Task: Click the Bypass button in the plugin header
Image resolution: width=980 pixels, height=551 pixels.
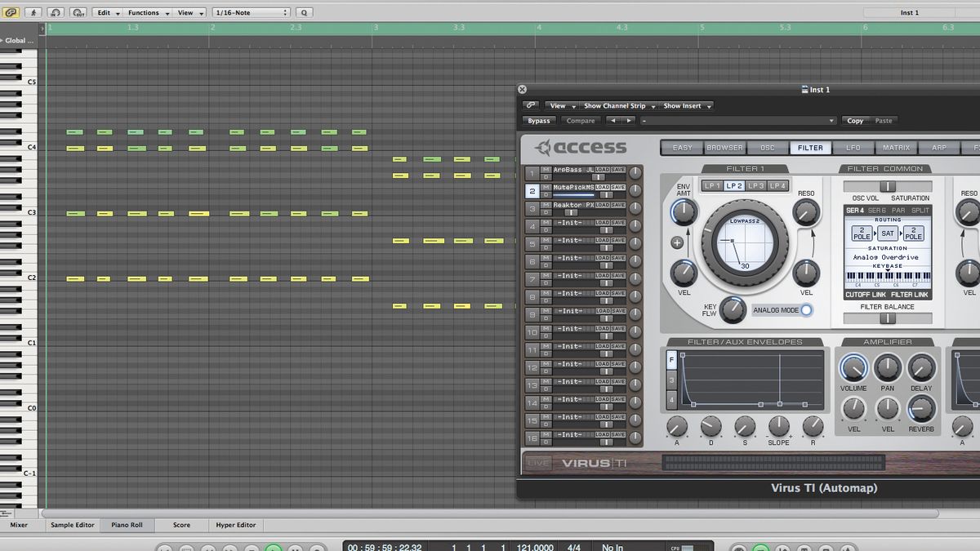Action: (539, 120)
